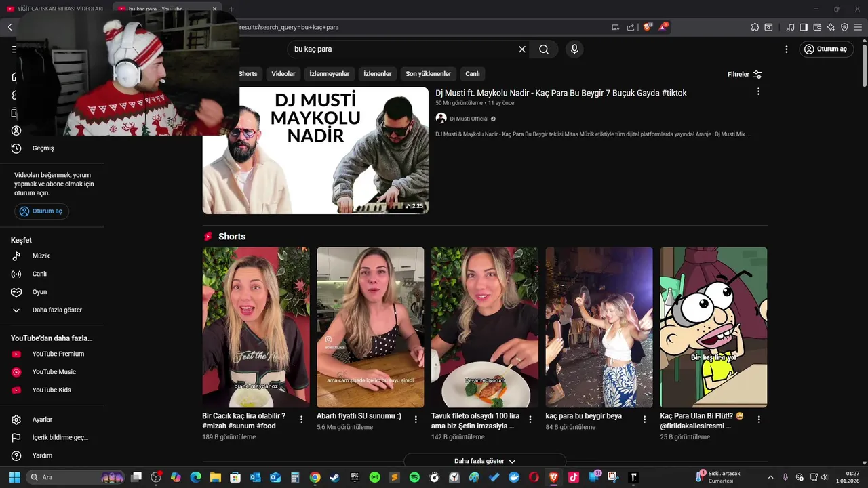Click the share page icon in address bar
868x488 pixels.
[x=631, y=27]
